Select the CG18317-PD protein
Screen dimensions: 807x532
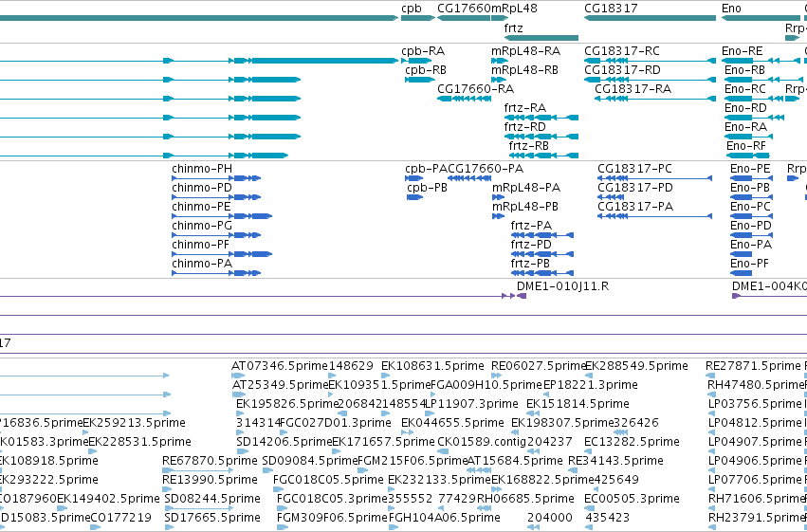pyautogui.click(x=611, y=197)
